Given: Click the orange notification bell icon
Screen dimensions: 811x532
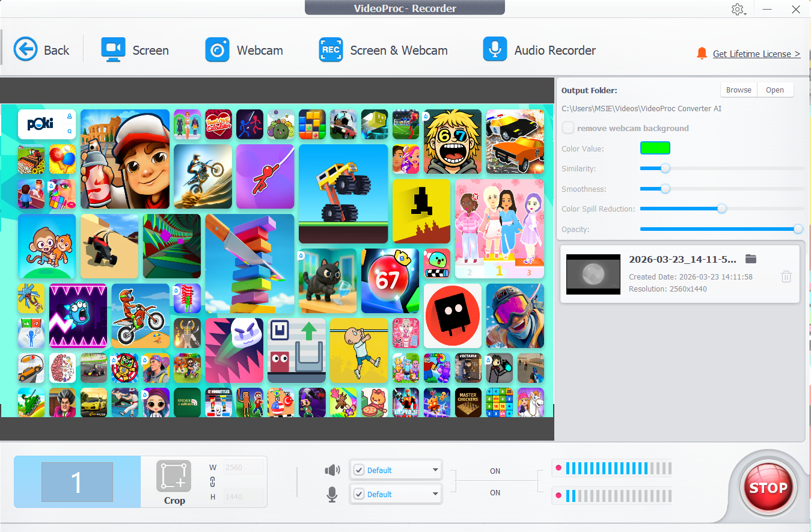Looking at the screenshot, I should [702, 54].
